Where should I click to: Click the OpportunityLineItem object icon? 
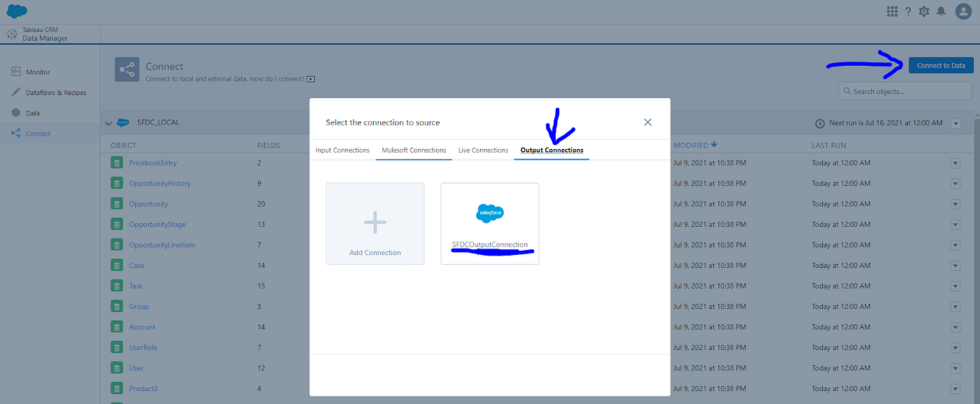116,245
